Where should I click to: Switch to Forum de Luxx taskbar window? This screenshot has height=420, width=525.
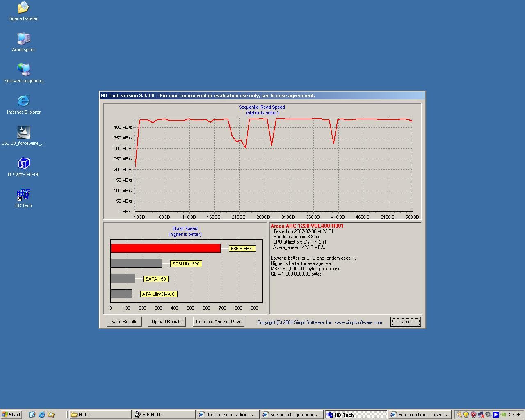pos(420,415)
